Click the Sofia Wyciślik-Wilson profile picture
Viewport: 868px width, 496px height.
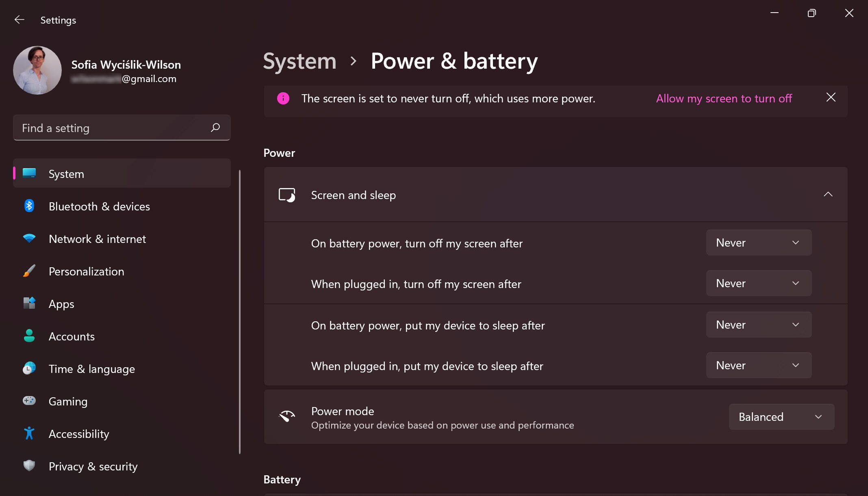pyautogui.click(x=37, y=70)
